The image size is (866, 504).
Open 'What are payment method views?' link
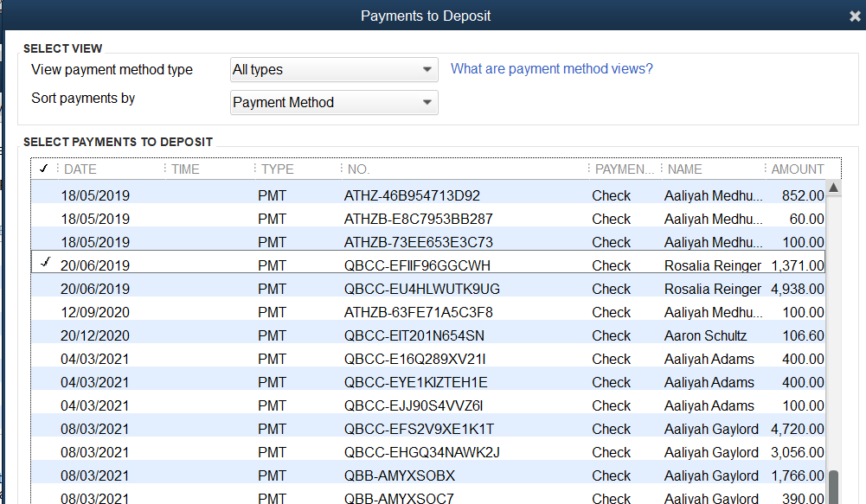point(552,69)
